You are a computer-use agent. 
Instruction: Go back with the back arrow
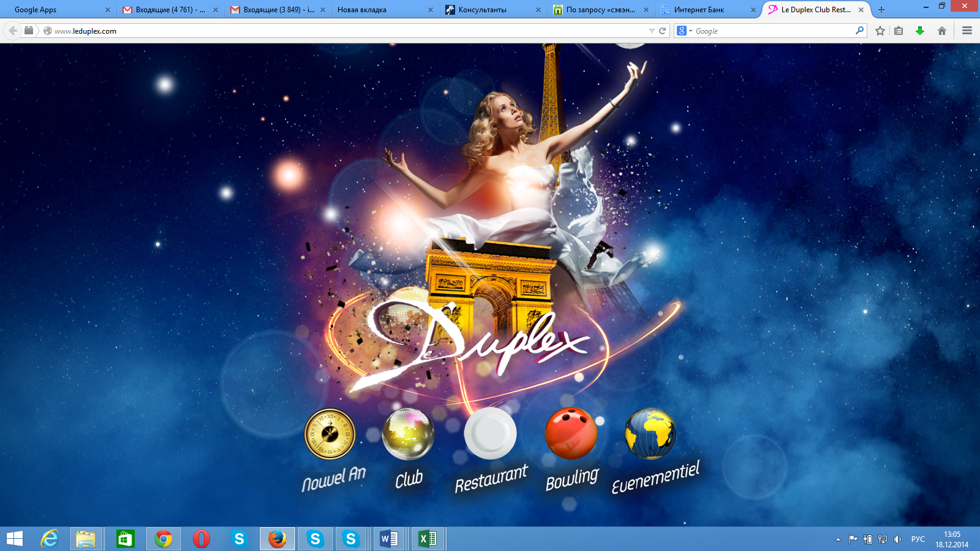[13, 31]
